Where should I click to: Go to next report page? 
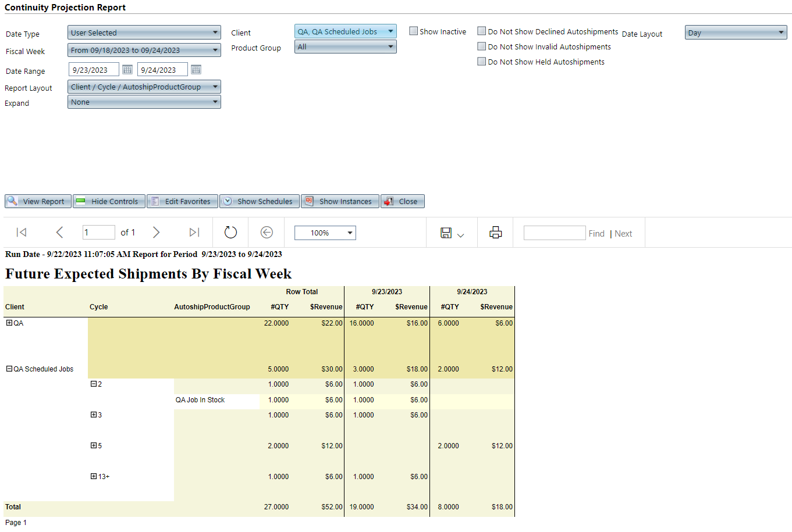(156, 233)
